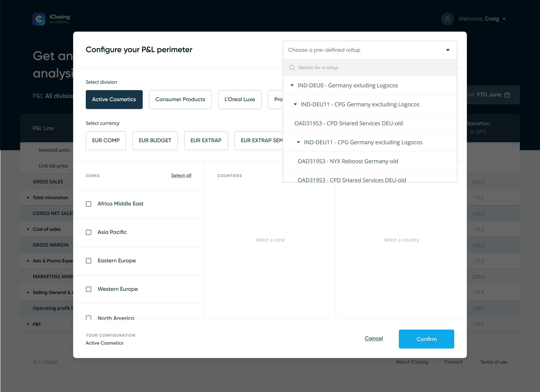This screenshot has width=540, height=392.
Task: Click the GROSS SALES row label
Action: 48,182
